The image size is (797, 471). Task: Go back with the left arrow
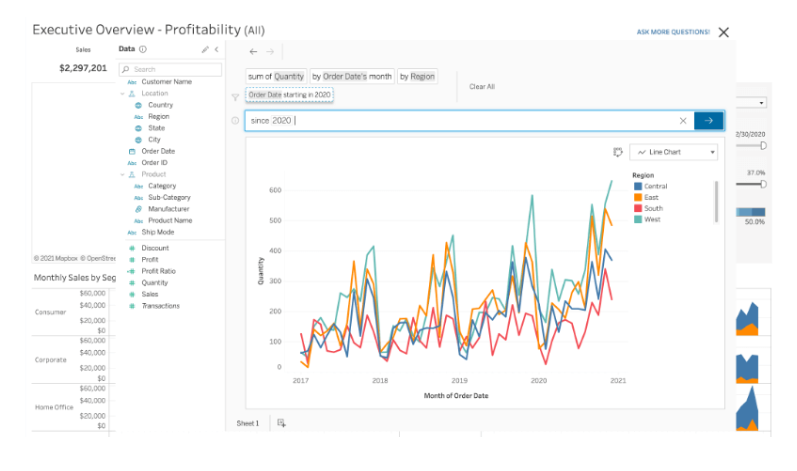(253, 51)
